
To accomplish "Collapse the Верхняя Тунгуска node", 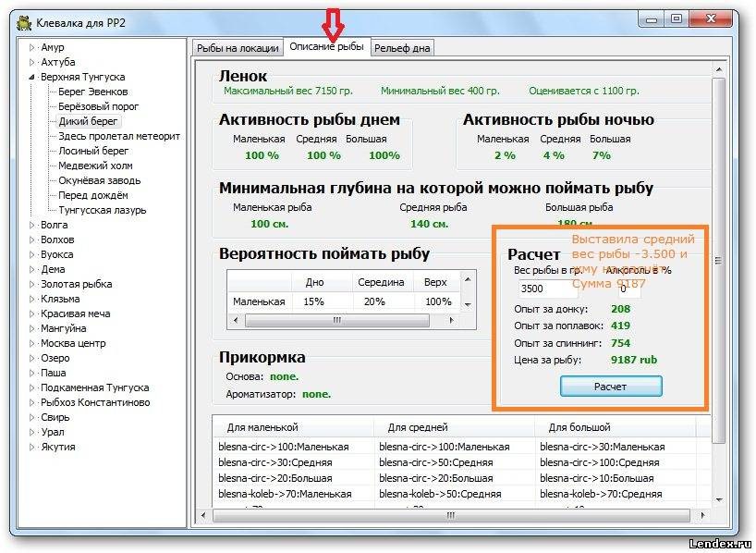I will pos(31,77).
